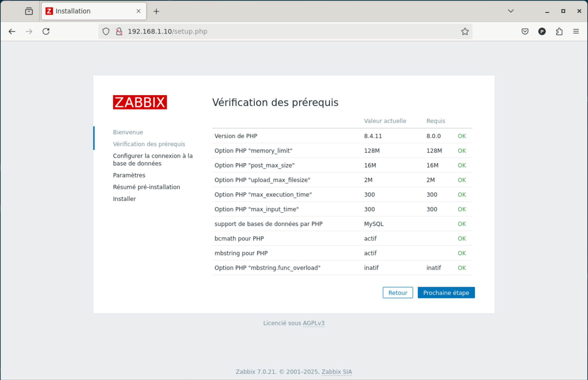Screen dimensions: 588x380
Task: Close the Installation tab
Action: point(138,11)
